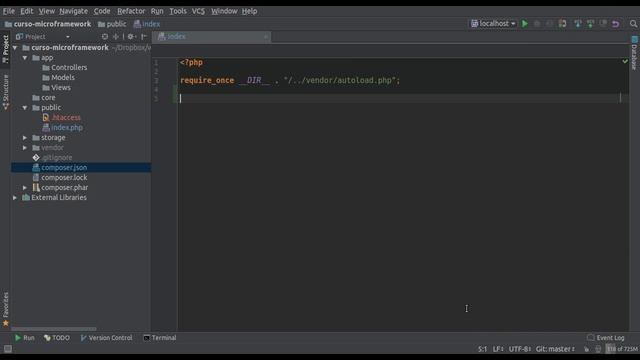Click the public breadcrumb folder

(x=112, y=24)
